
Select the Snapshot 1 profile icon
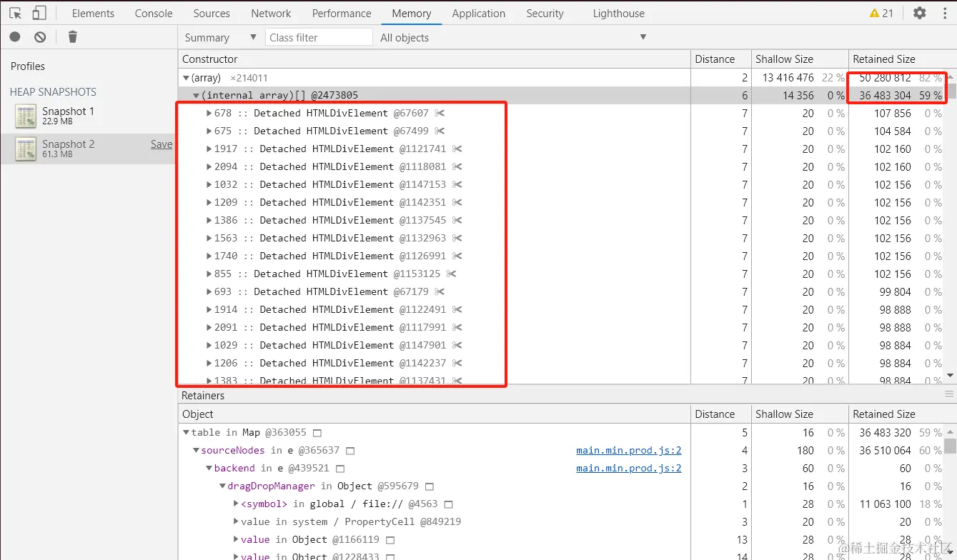pyautogui.click(x=26, y=116)
